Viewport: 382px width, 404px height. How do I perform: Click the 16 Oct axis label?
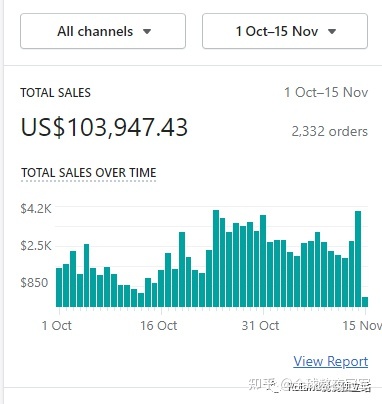click(159, 325)
